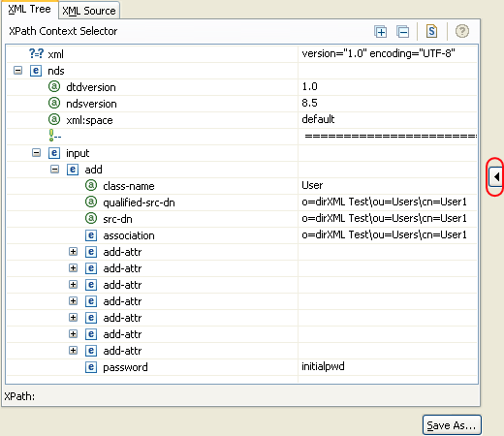Click the input element icon

[x=54, y=153]
